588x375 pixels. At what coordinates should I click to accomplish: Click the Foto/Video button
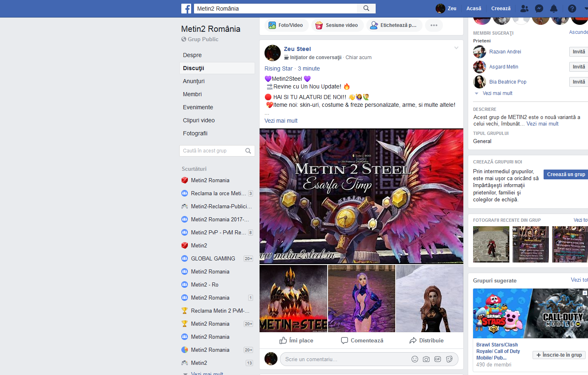(x=286, y=25)
